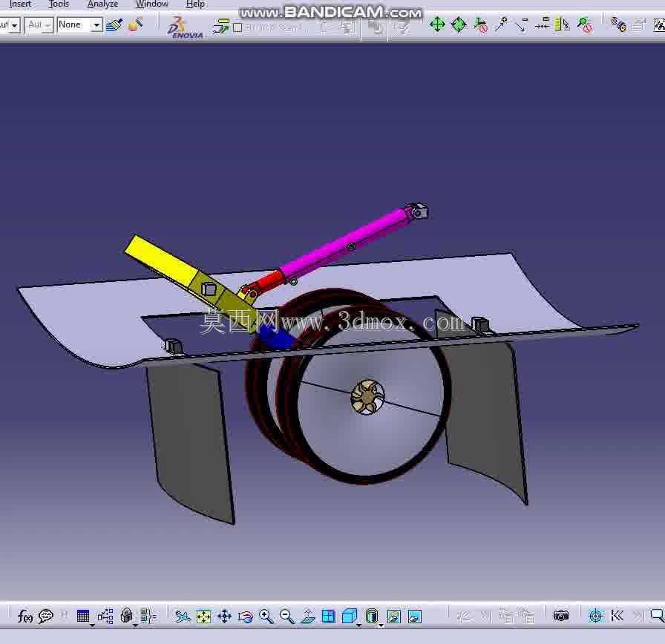
Task: Click the Normal View icon
Action: [308, 616]
